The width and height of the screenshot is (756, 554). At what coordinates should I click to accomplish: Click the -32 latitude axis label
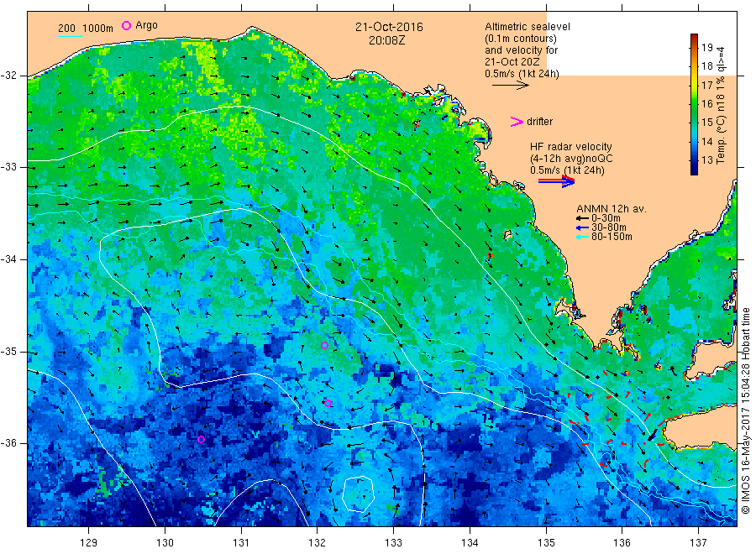[x=8, y=76]
